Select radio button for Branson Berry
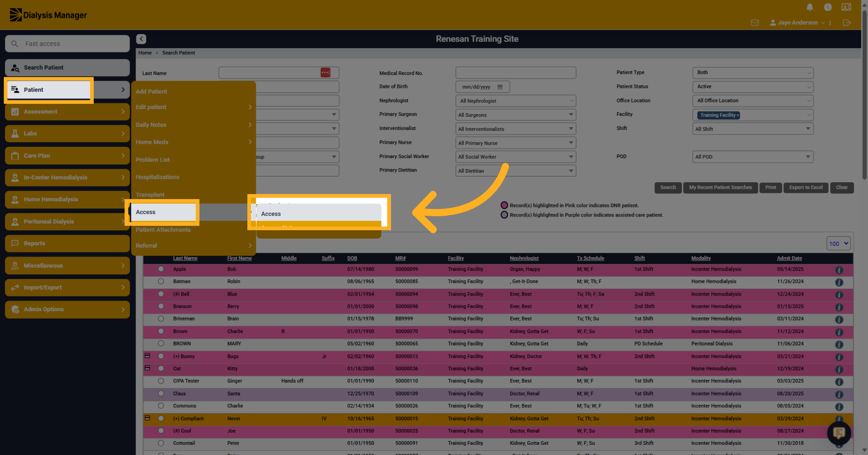This screenshot has width=868, height=455. (161, 306)
